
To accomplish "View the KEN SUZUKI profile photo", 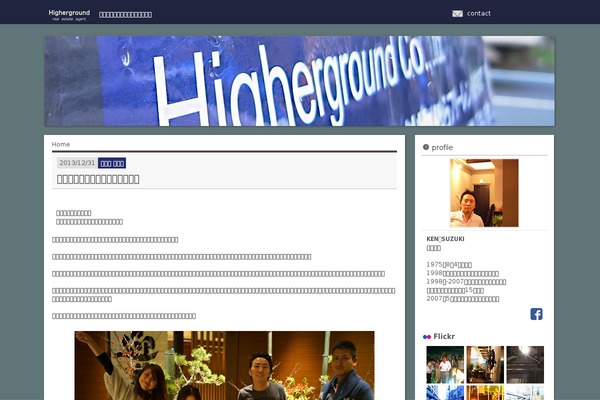I will [x=484, y=193].
